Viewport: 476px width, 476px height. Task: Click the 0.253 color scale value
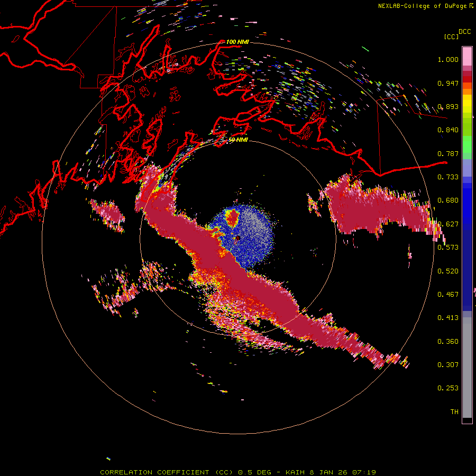coord(448,388)
